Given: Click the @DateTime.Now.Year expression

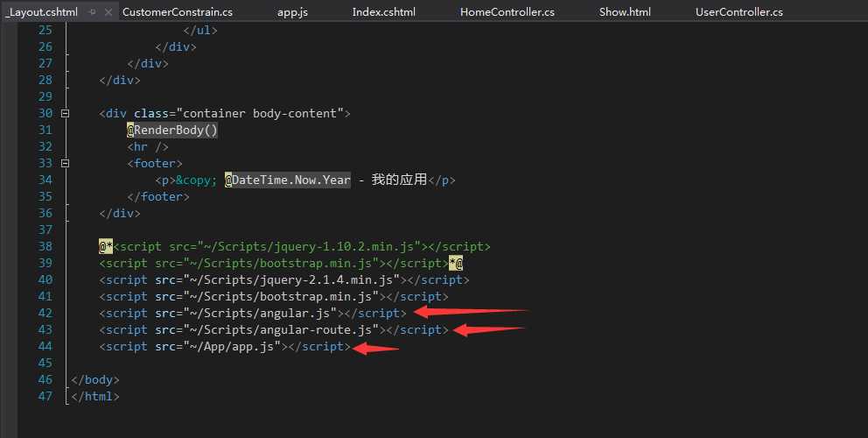Looking at the screenshot, I should (288, 180).
